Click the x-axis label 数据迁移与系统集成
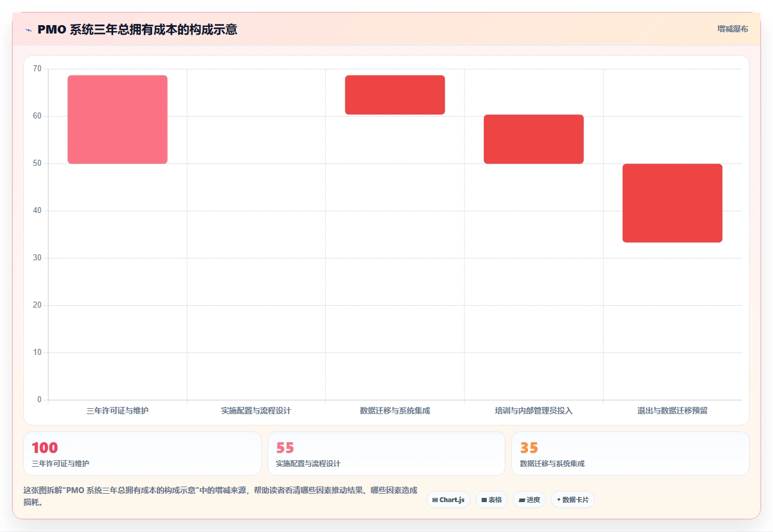Screen dimensions: 773x532 395,411
